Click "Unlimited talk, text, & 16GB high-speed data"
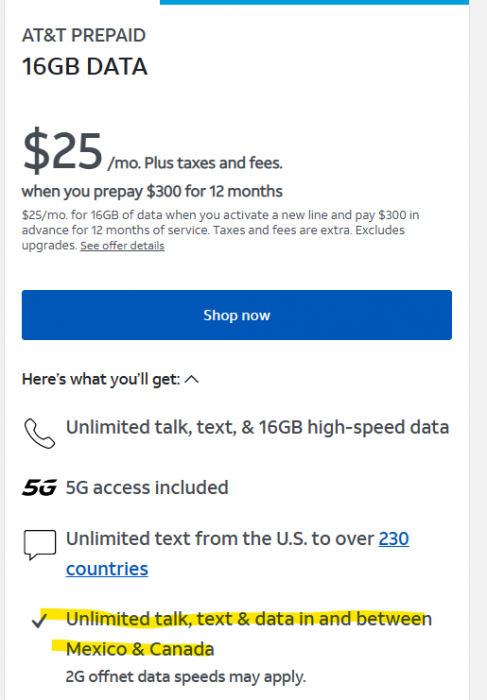This screenshot has width=487, height=700. pos(258,428)
